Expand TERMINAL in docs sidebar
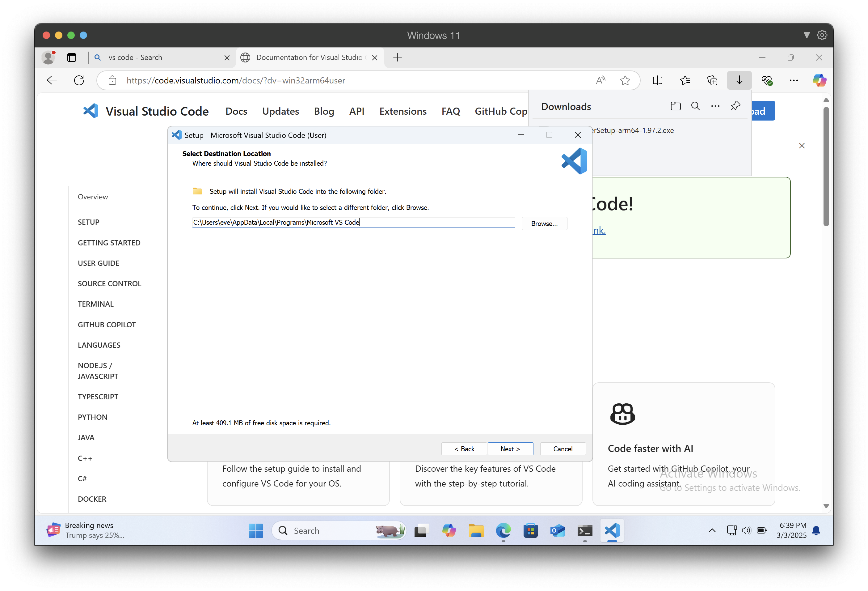Screen dimensions: 868x591 [96, 304]
